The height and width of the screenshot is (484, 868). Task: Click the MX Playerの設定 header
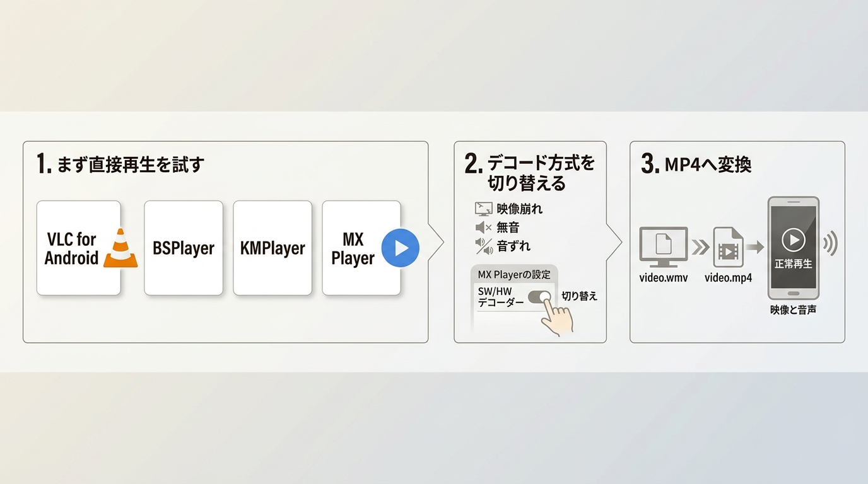pos(514,275)
